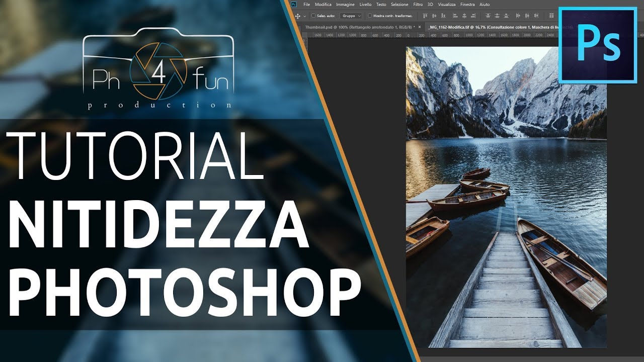Open the File menu
The image size is (644, 362).
306,4
